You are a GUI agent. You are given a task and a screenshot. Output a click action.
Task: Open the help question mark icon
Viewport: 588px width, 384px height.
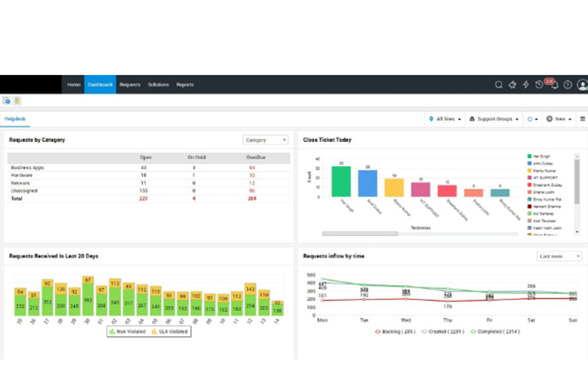click(x=567, y=85)
